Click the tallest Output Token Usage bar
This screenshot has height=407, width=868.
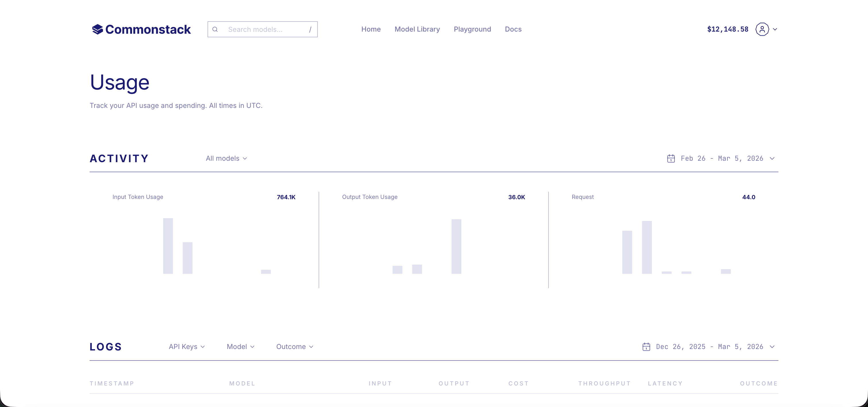point(456,246)
